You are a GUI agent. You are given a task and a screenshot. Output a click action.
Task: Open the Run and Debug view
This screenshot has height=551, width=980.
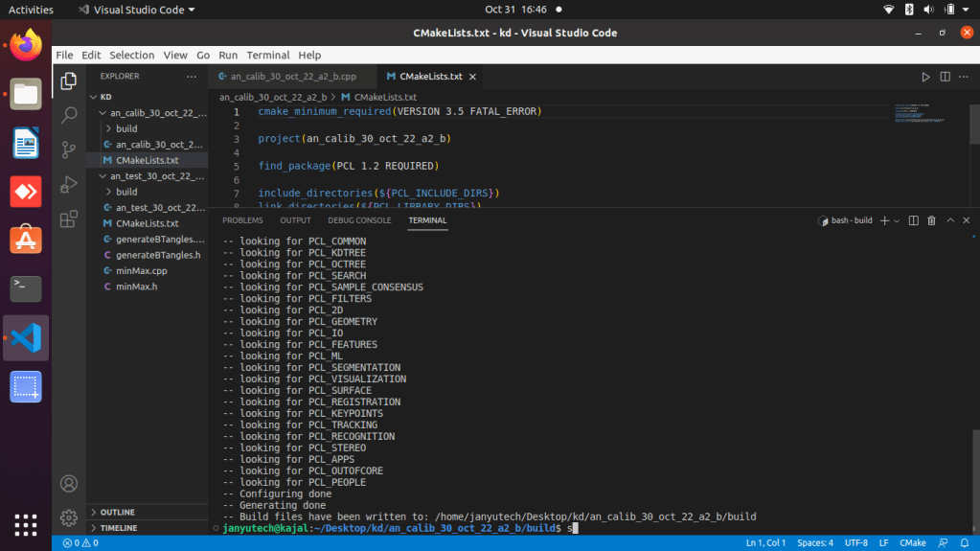[x=69, y=184]
